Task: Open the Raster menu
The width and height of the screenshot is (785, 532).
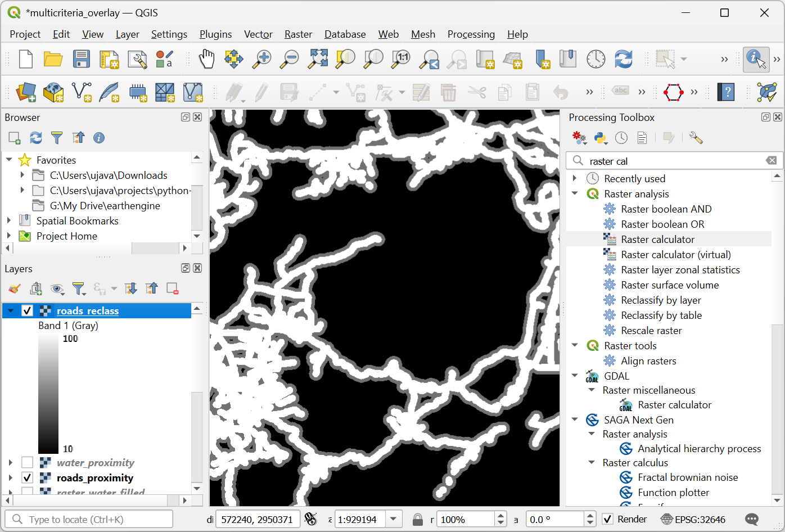Action: [x=297, y=34]
